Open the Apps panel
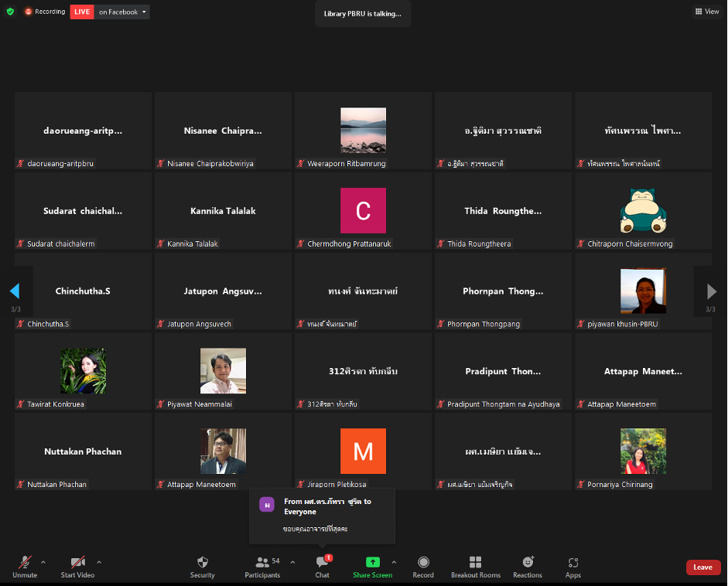The height and width of the screenshot is (586, 728). (x=572, y=566)
